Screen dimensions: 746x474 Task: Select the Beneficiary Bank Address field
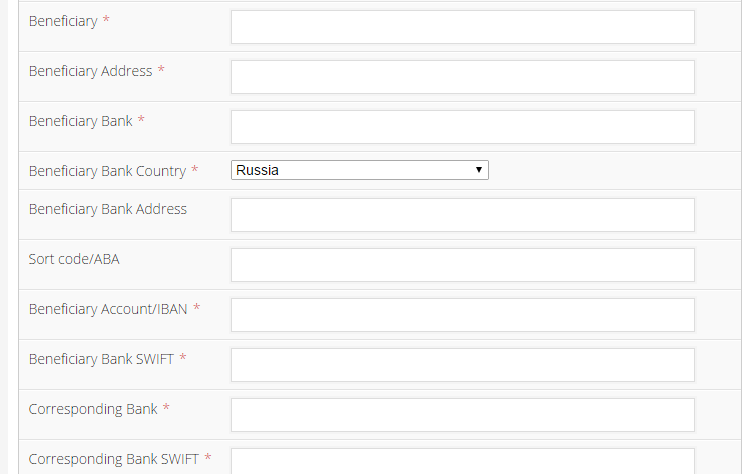[x=462, y=215]
